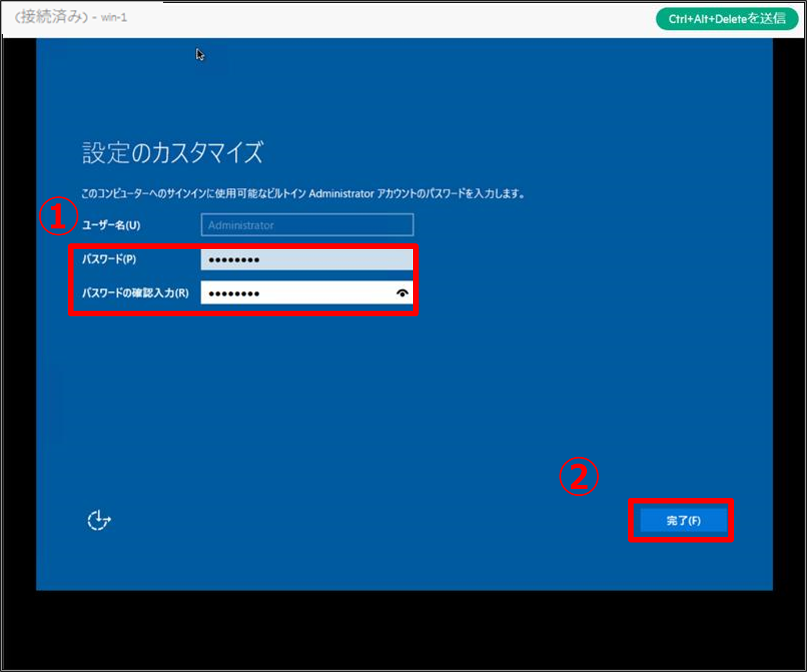Screen dimensions: 807x672
Task: Click the word Administrator in the description
Action: click(341, 193)
